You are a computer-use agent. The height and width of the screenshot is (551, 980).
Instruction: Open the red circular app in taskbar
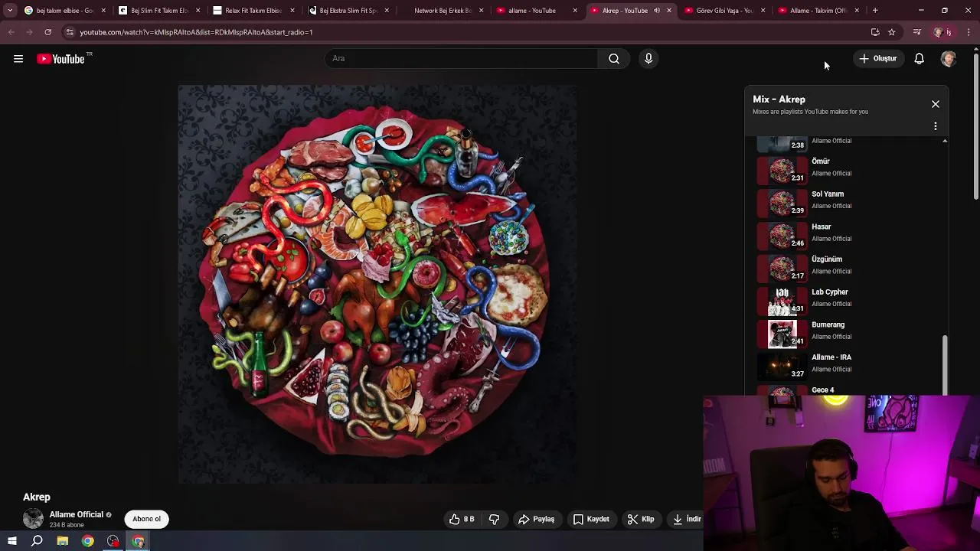(113, 541)
